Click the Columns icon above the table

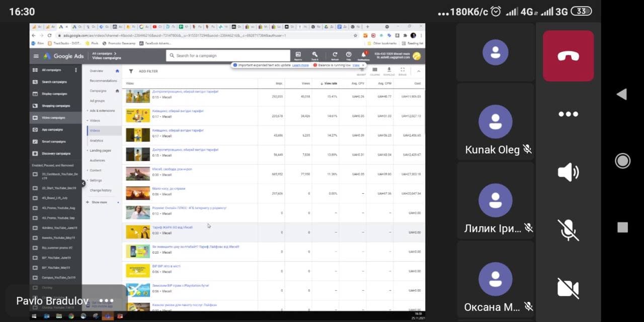click(374, 71)
